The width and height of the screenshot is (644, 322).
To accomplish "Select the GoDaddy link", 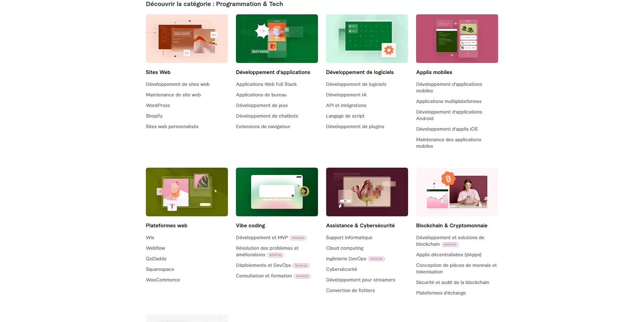I will pos(156,259).
